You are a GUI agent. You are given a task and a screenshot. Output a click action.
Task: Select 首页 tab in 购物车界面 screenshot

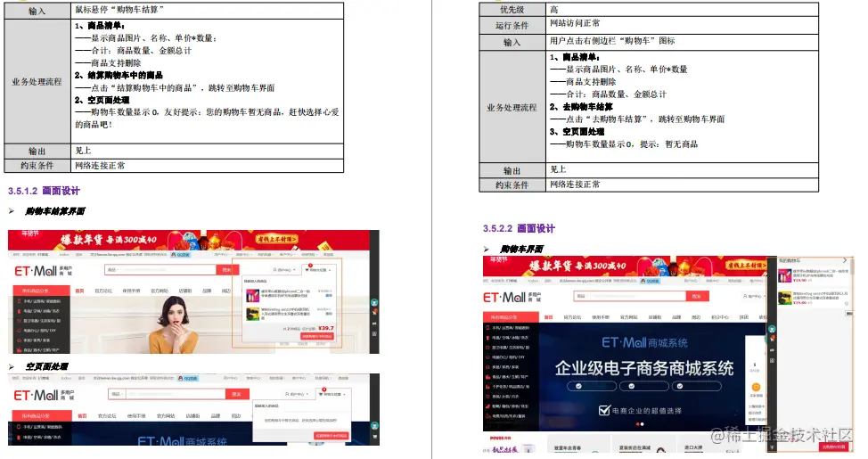548,317
